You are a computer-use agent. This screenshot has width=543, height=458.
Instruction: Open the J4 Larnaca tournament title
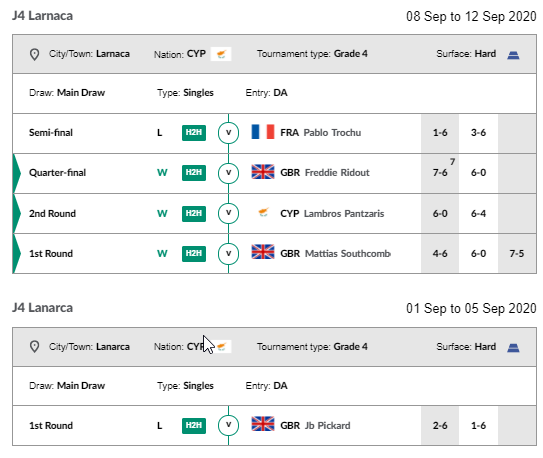coord(42,16)
